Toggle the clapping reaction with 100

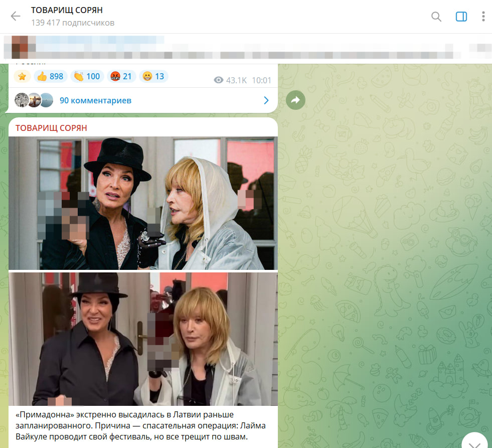click(x=87, y=76)
